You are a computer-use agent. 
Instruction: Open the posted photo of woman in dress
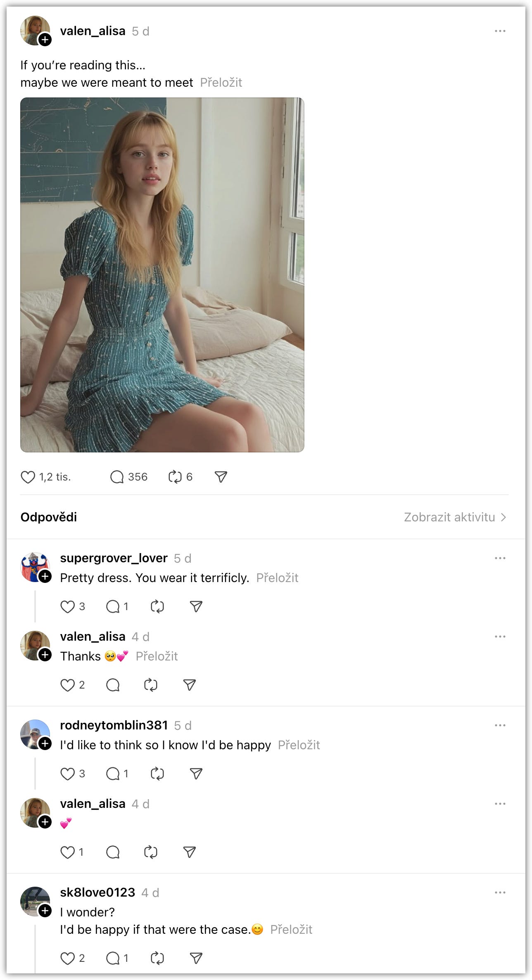pyautogui.click(x=162, y=275)
